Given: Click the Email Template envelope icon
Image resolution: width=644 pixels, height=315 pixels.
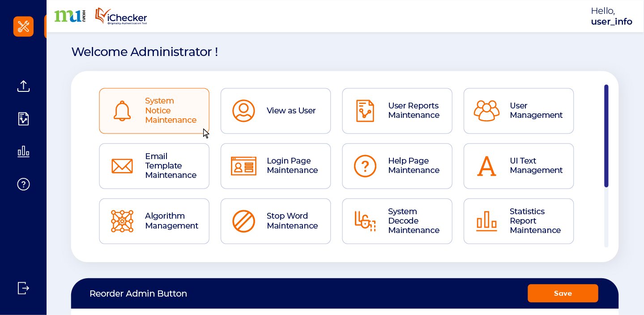Looking at the screenshot, I should click(x=122, y=166).
